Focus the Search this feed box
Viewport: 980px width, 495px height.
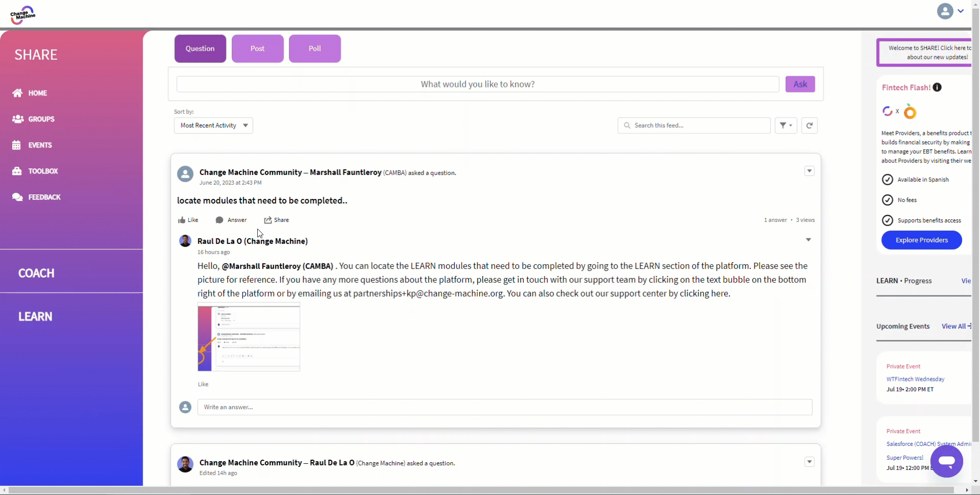(694, 126)
